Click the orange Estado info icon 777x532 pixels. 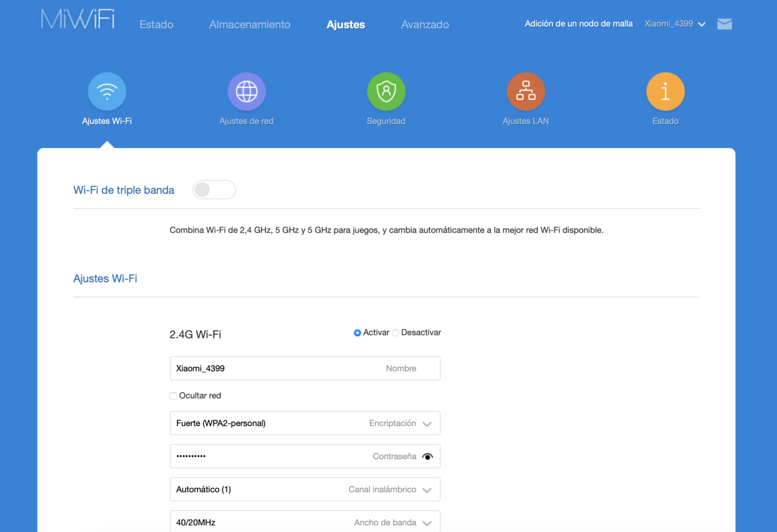click(x=665, y=92)
